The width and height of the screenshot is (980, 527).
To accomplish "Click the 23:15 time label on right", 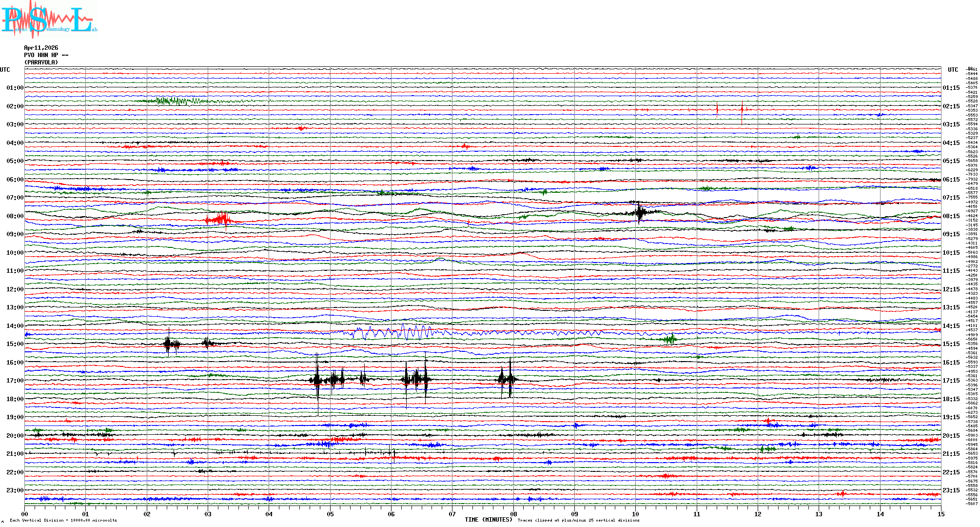I will click(951, 490).
